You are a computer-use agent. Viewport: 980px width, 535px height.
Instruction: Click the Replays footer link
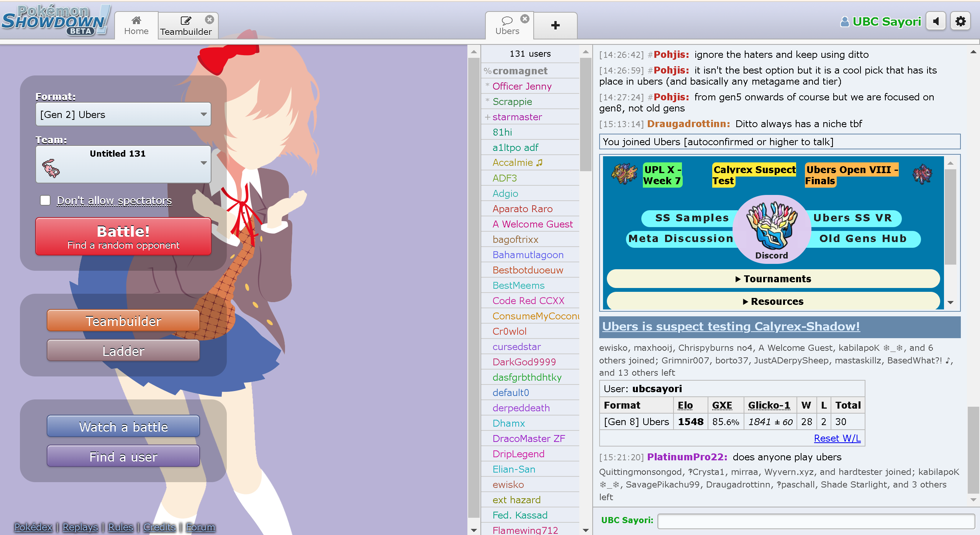pos(80,527)
